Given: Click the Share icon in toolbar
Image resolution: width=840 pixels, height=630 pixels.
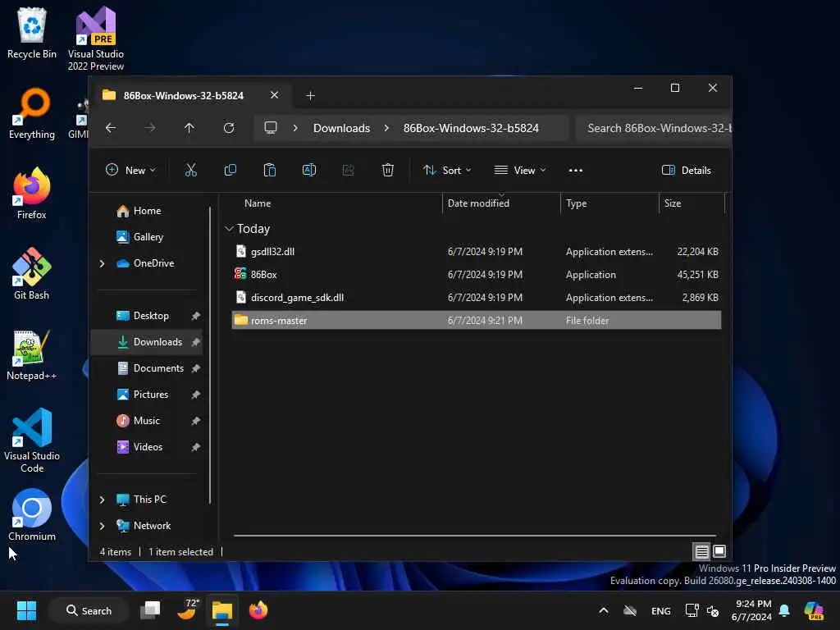Looking at the screenshot, I should click(x=348, y=171).
